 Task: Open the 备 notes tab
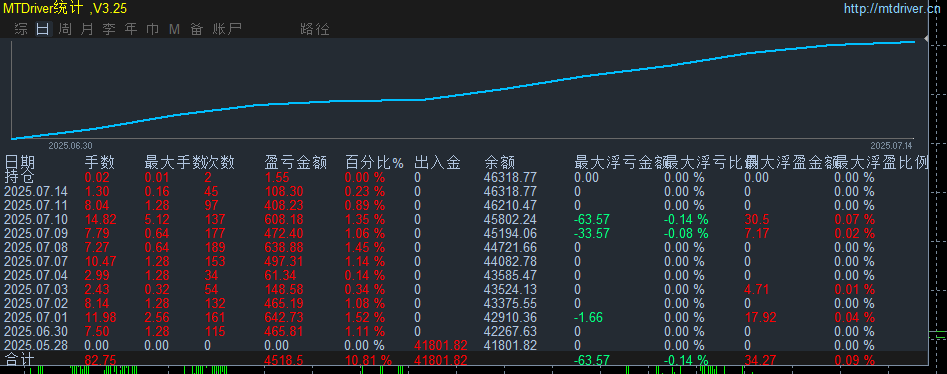coord(196,29)
